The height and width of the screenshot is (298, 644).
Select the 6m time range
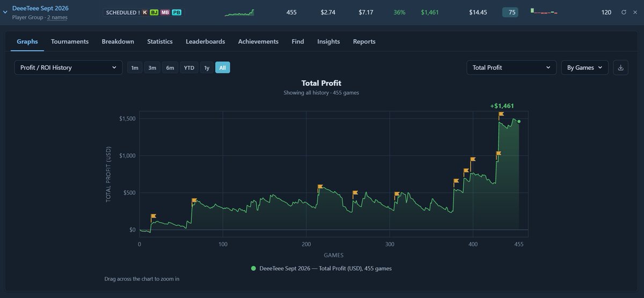(170, 68)
